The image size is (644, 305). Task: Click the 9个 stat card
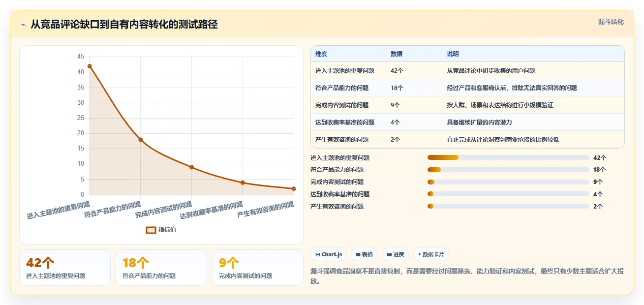(258, 268)
